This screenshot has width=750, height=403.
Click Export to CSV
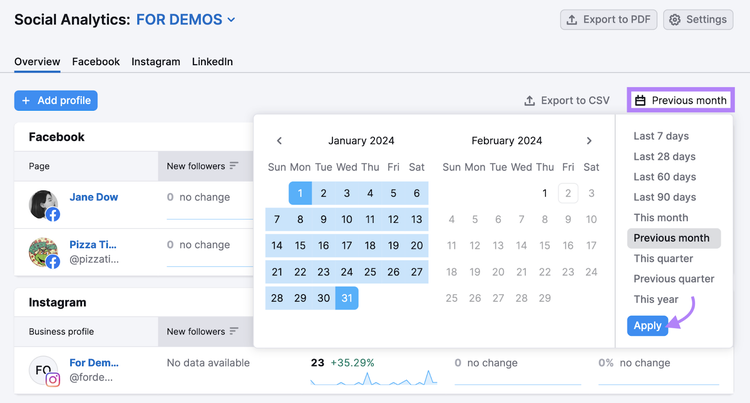[x=567, y=100]
